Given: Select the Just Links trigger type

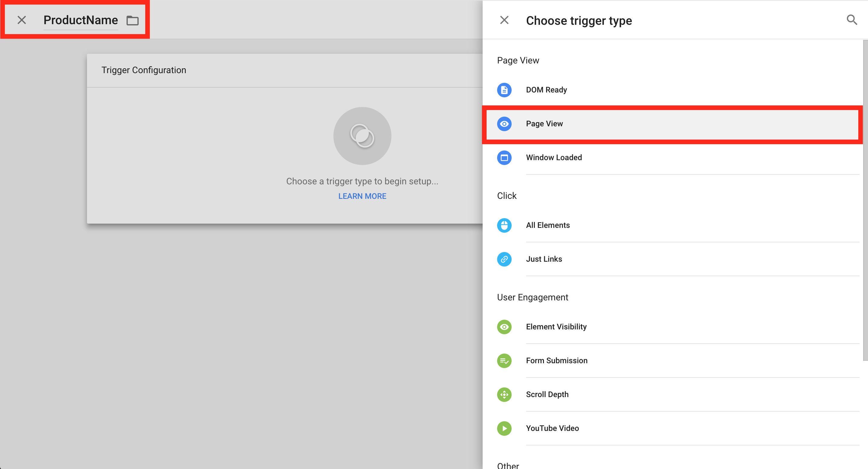Looking at the screenshot, I should pos(672,259).
